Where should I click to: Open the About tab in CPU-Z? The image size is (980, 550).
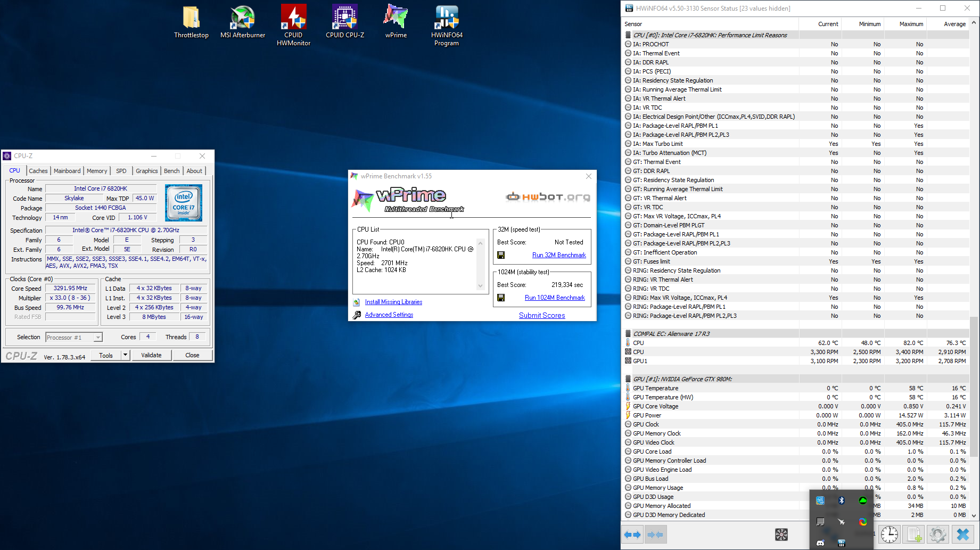194,171
